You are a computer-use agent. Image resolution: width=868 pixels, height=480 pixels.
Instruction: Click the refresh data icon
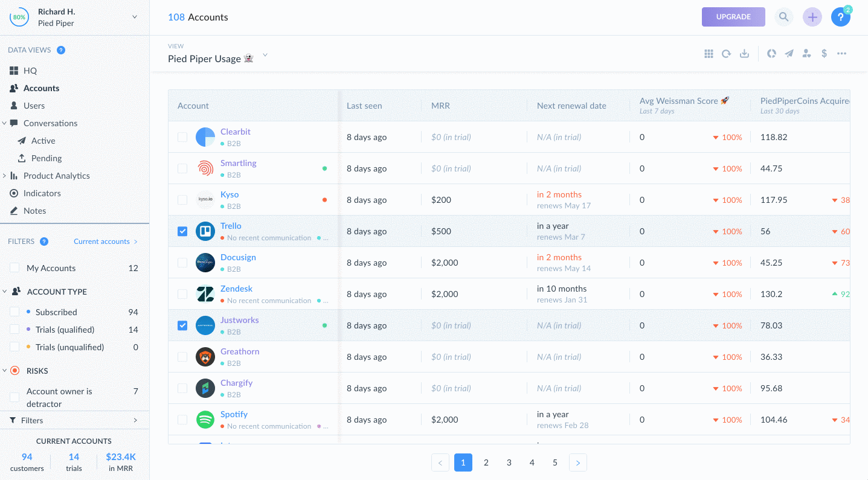(726, 54)
